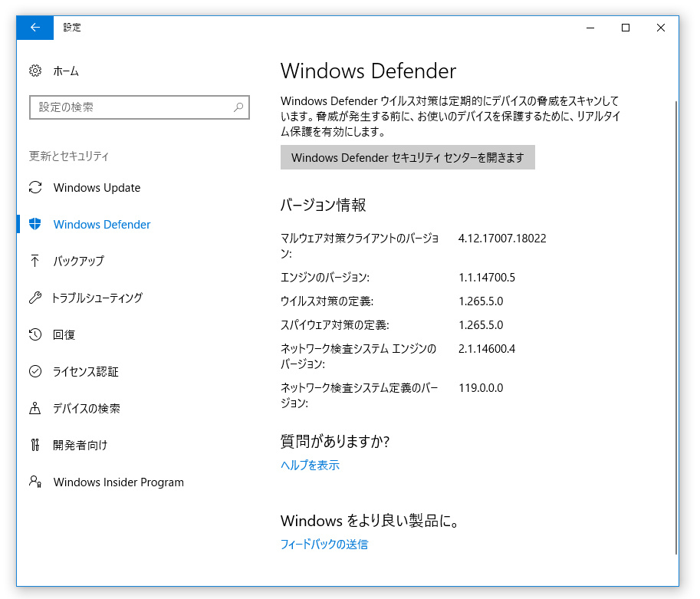The height and width of the screenshot is (599, 700).
Task: Click the search magnifier in 設定の検索 box
Action: click(238, 107)
